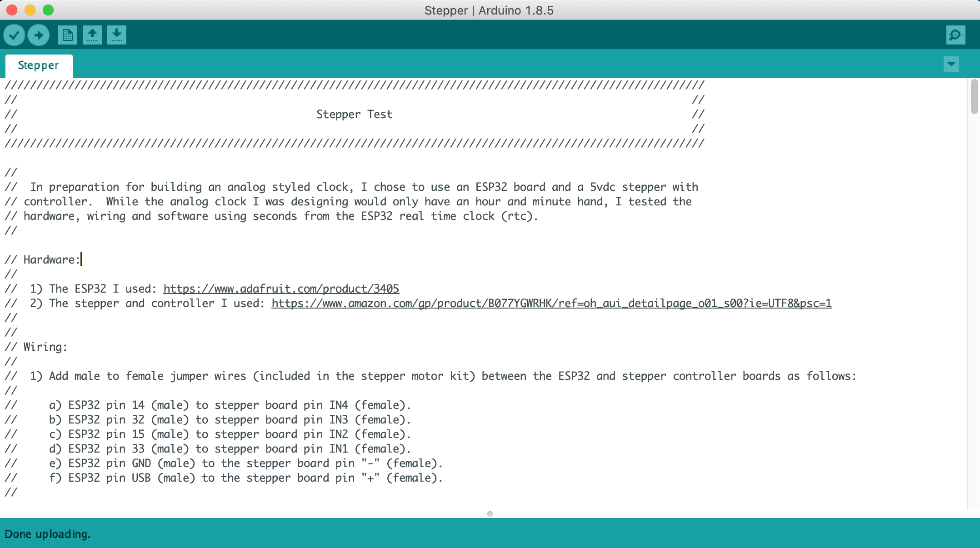Open the tab options dropdown arrow
The image size is (980, 548).
[951, 64]
